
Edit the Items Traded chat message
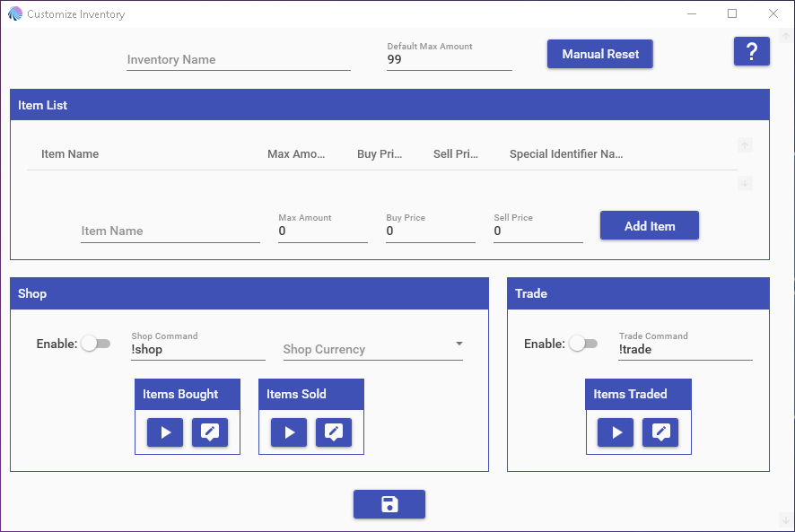[660, 432]
